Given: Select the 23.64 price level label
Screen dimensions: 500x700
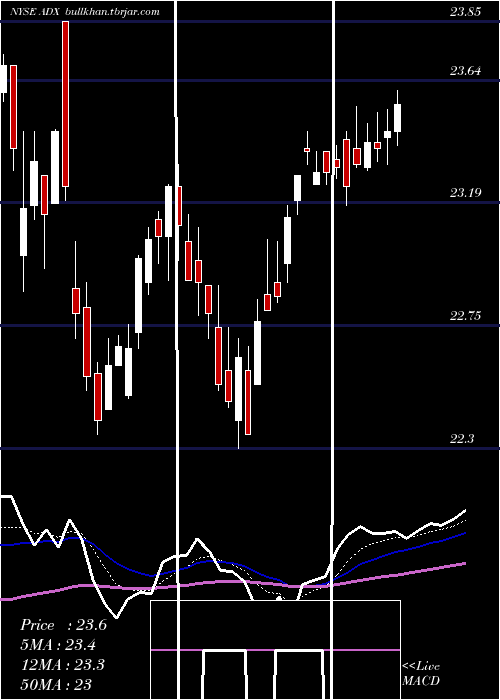Looking at the screenshot, I should click(466, 71).
